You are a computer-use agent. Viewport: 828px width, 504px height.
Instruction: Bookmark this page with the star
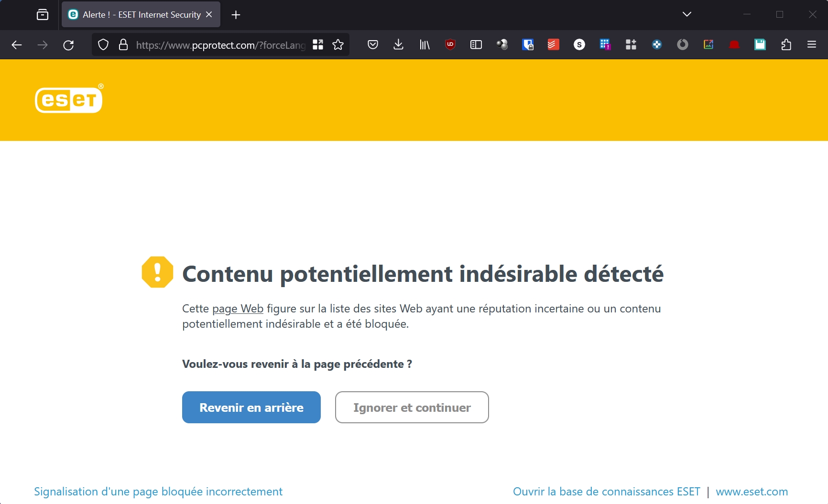(x=338, y=45)
